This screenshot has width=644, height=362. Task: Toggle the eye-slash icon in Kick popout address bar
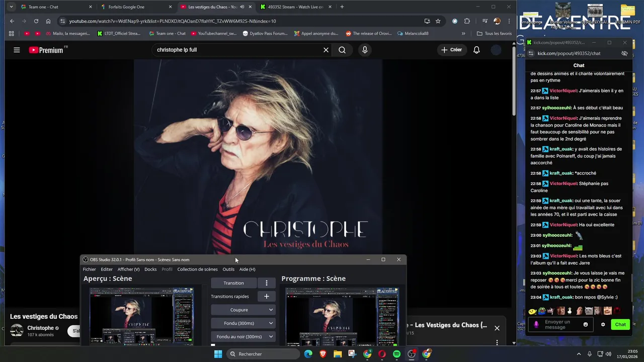pos(624,53)
